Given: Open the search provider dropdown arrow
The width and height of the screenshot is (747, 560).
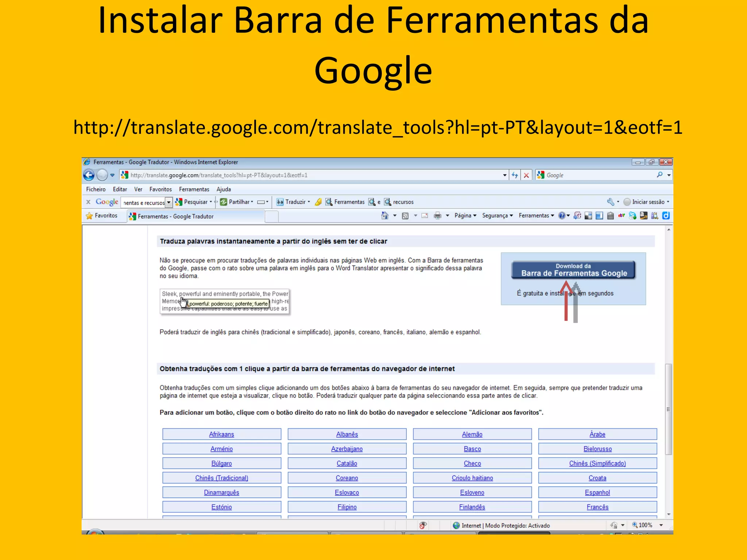Looking at the screenshot, I should pos(669,175).
